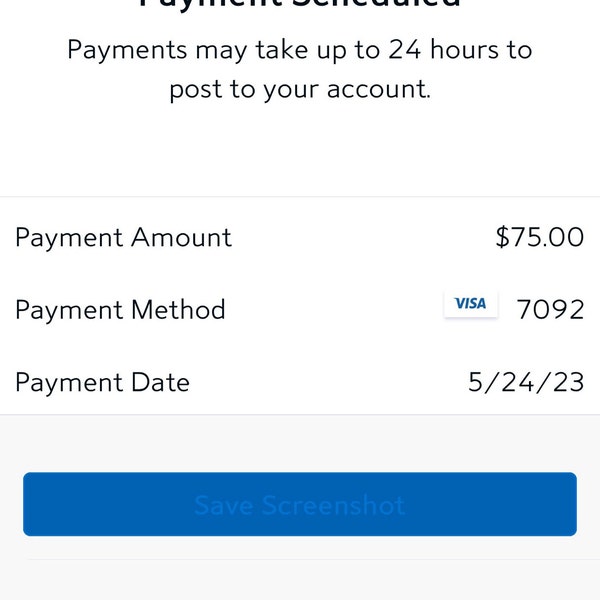Screen dimensions: 600x600
Task: Select the $75.00 payment amount value
Action: tap(540, 237)
